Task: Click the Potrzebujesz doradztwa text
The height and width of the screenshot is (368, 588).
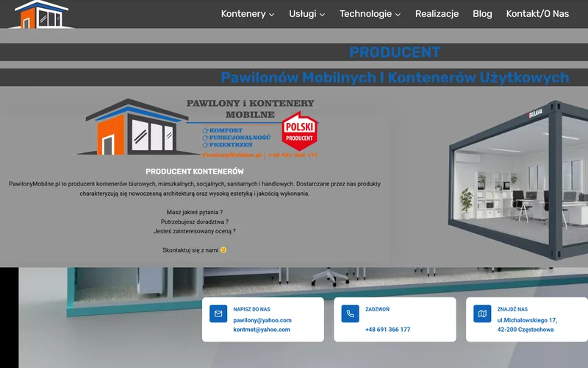Action: click(195, 222)
